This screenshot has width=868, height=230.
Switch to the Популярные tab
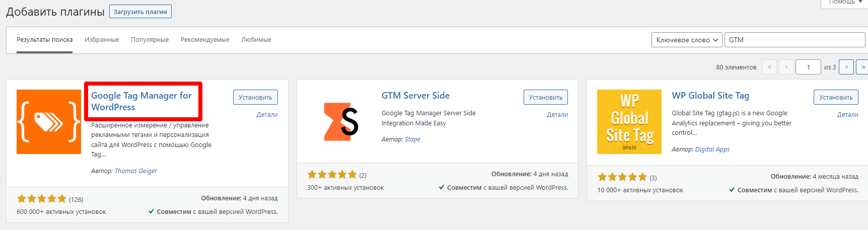coord(150,40)
